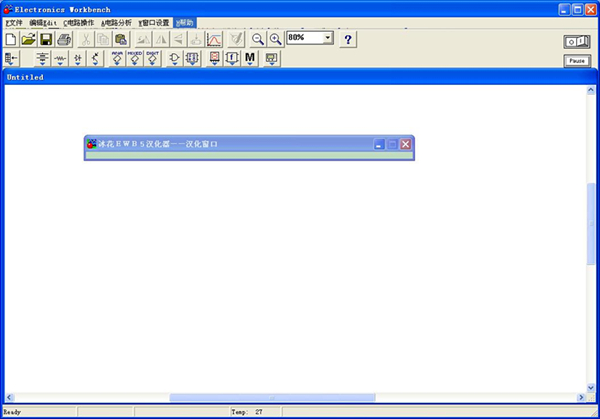
Task: Open the 电路分析 (Analysis) menu
Action: click(x=116, y=22)
